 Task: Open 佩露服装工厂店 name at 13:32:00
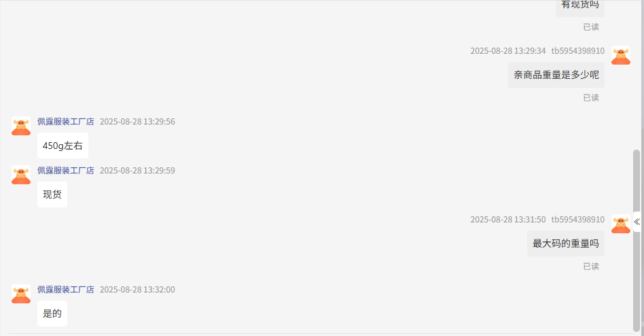[66, 290]
